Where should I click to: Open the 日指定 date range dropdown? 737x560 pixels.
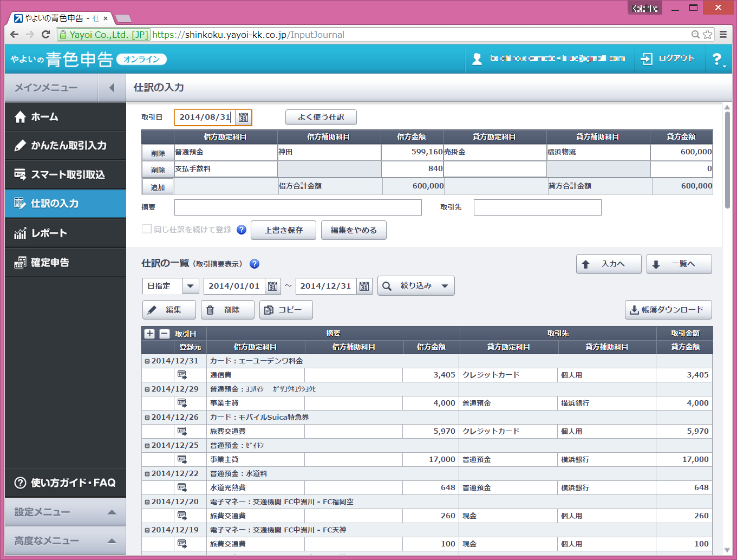click(x=190, y=286)
